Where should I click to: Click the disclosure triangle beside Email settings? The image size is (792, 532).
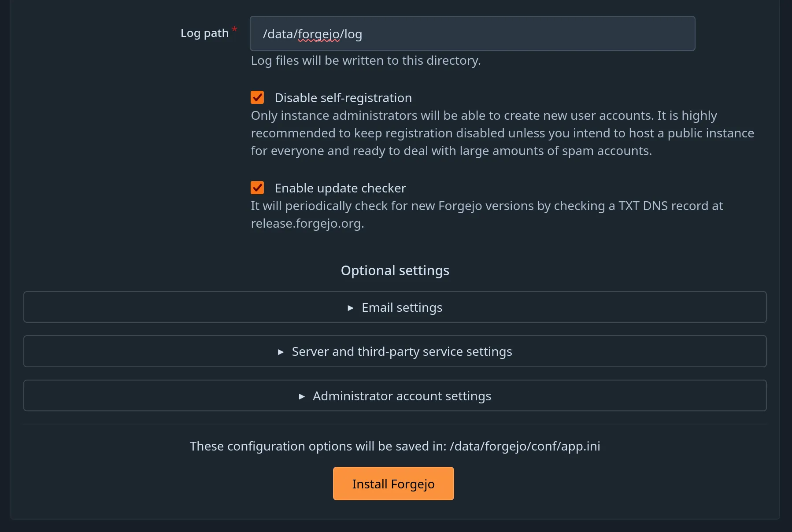click(351, 308)
